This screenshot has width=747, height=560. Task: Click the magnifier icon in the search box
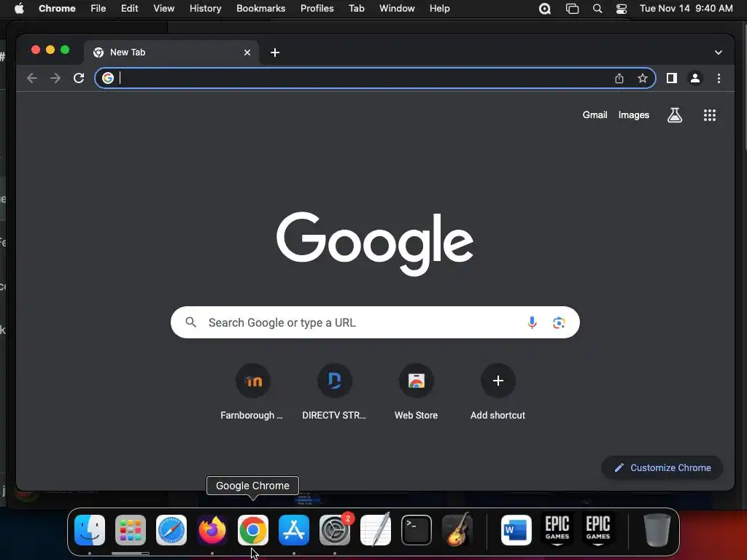(190, 322)
